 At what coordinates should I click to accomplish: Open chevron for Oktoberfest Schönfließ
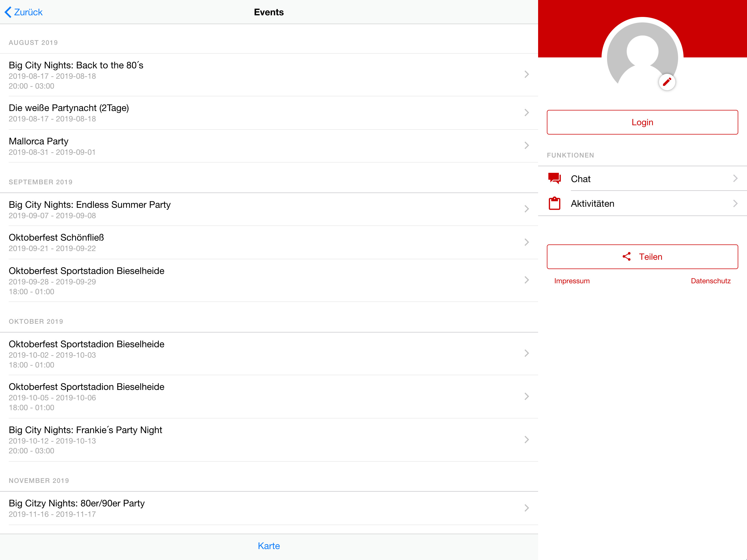(x=526, y=242)
